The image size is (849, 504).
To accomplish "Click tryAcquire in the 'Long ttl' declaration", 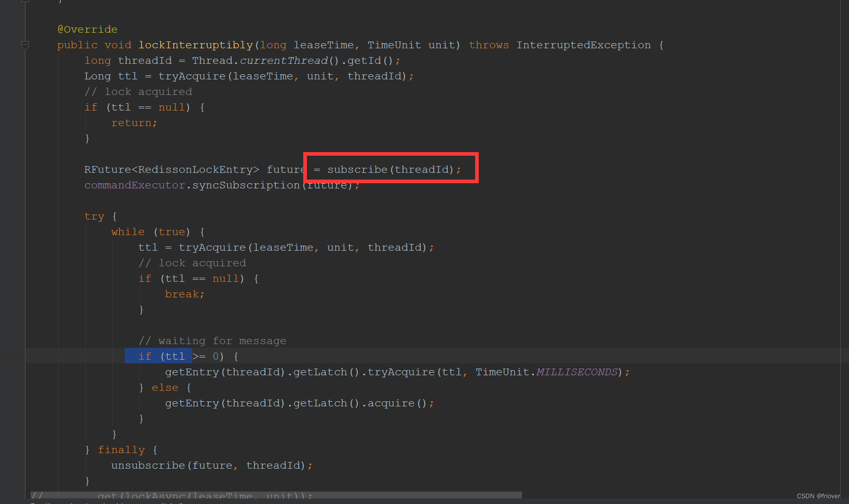I will tap(192, 76).
